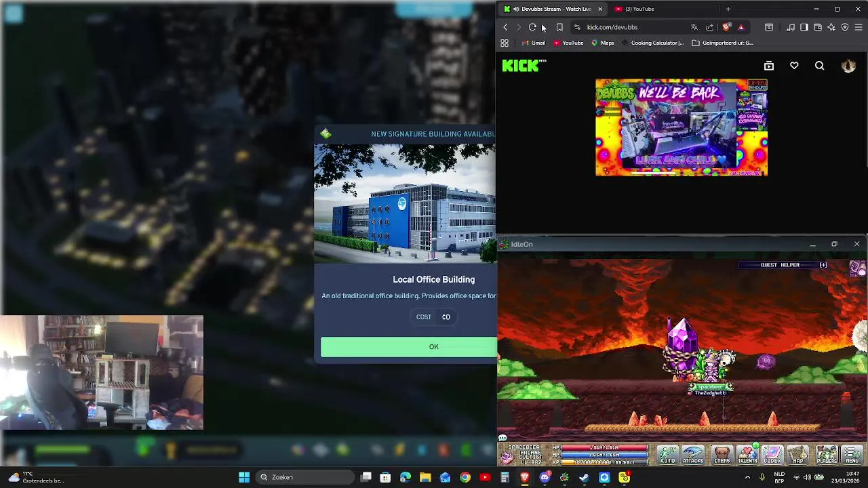Viewport: 868px width, 488px height.
Task: Click the share page icon
Action: tap(709, 27)
